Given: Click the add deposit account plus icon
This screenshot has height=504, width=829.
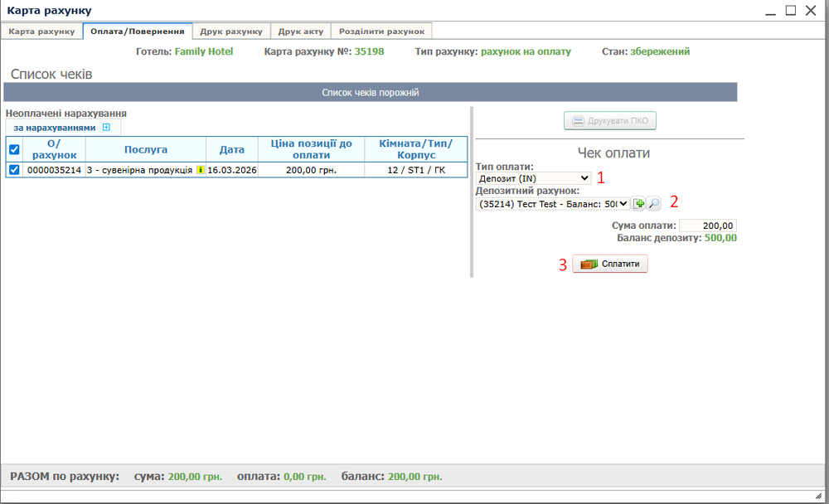Looking at the screenshot, I should pos(638,203).
